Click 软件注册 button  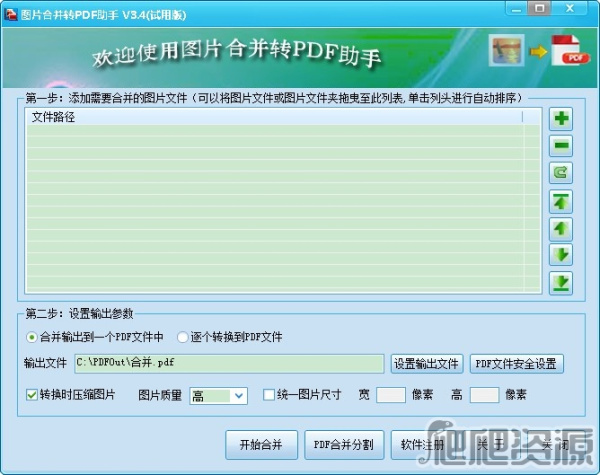tap(422, 445)
